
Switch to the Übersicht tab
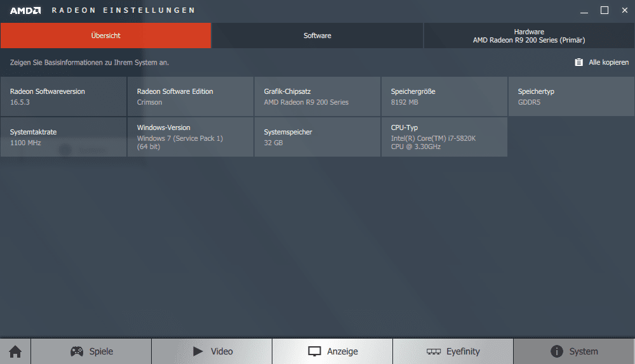pos(105,36)
